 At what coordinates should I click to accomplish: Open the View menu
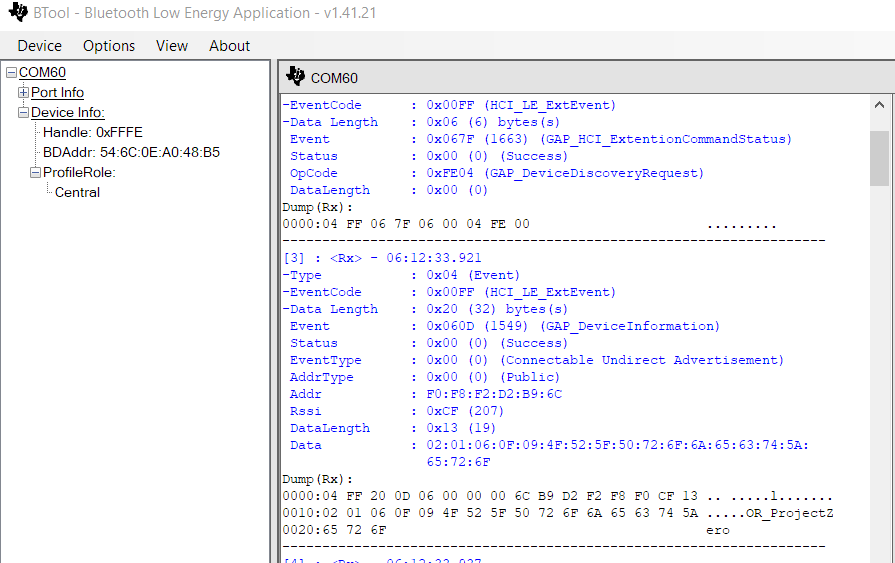pos(172,46)
